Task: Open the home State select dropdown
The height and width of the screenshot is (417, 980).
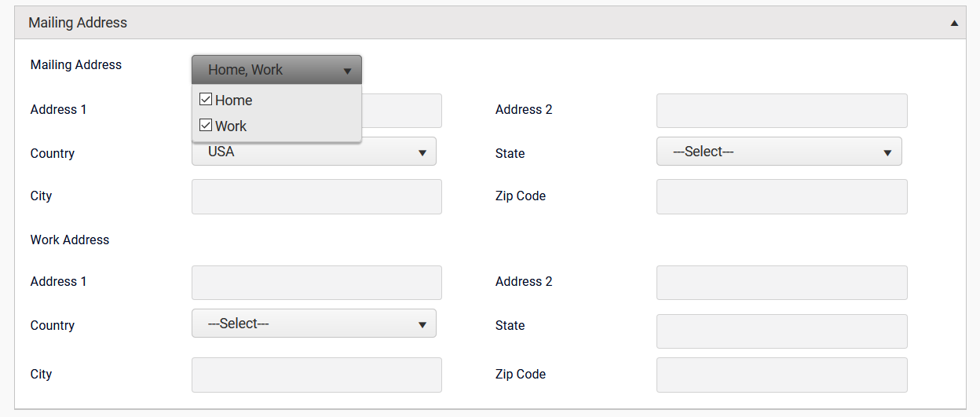Action: pos(779,152)
